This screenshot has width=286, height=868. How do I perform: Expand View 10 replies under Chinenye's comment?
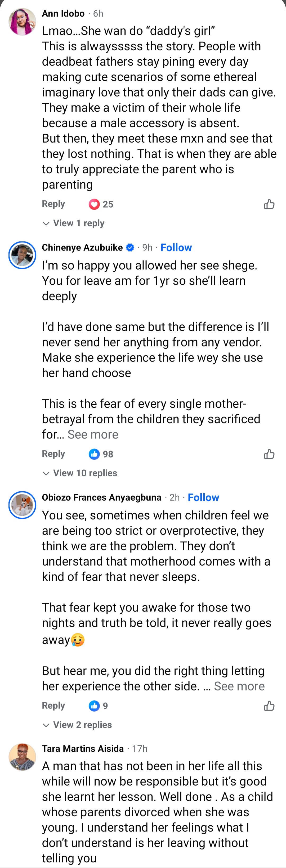pos(85,473)
